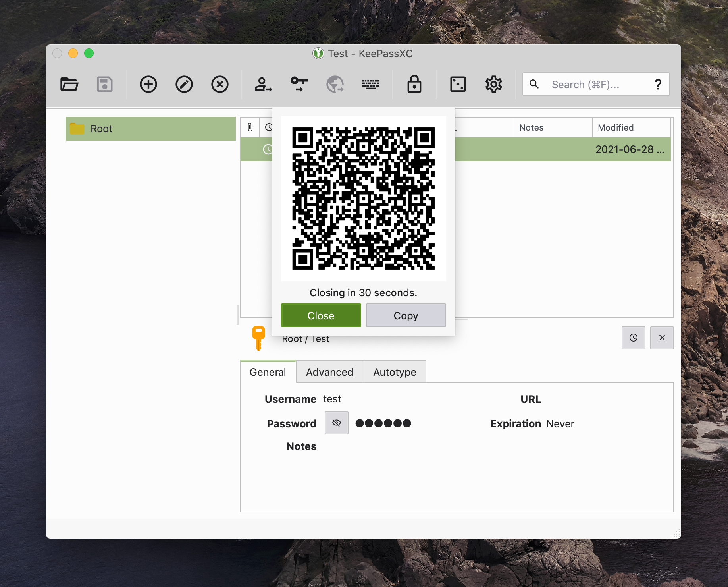Open application settings
Image resolution: width=728 pixels, height=587 pixels.
[x=493, y=84]
